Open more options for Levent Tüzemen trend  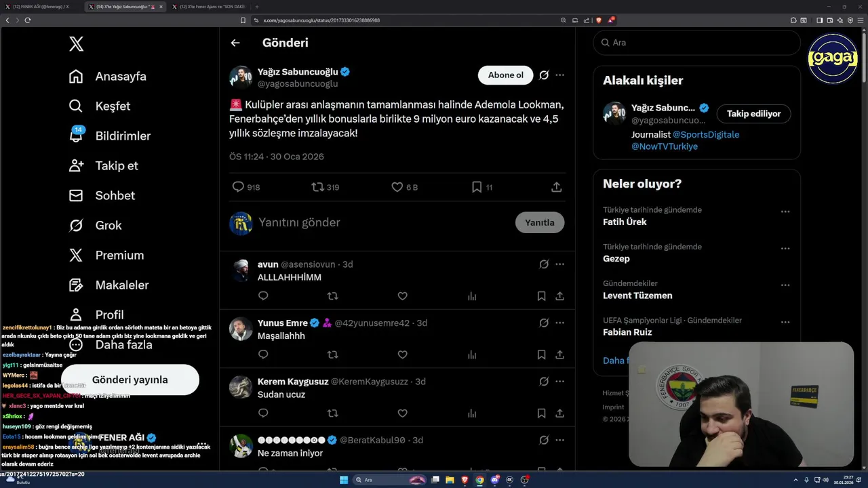point(785,285)
